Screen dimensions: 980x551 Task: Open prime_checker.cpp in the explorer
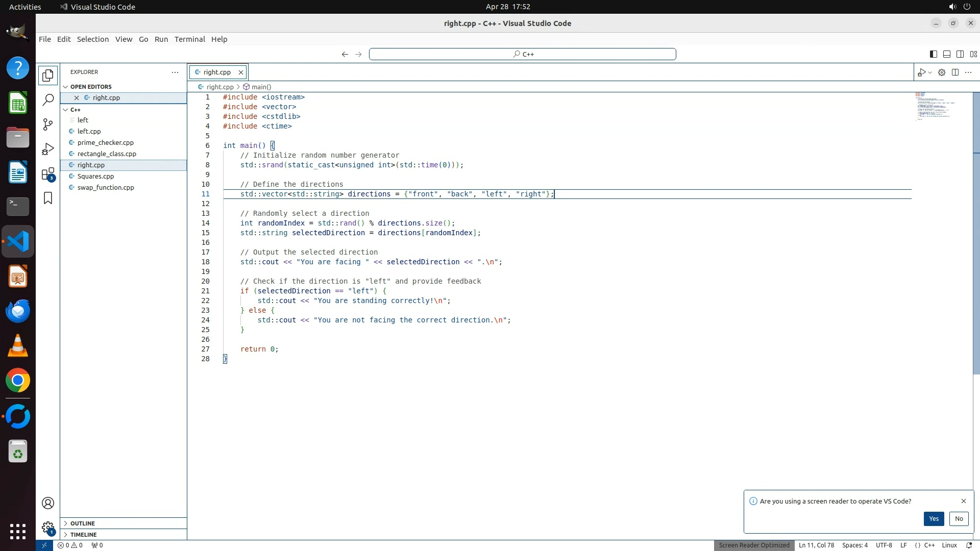pos(105,143)
